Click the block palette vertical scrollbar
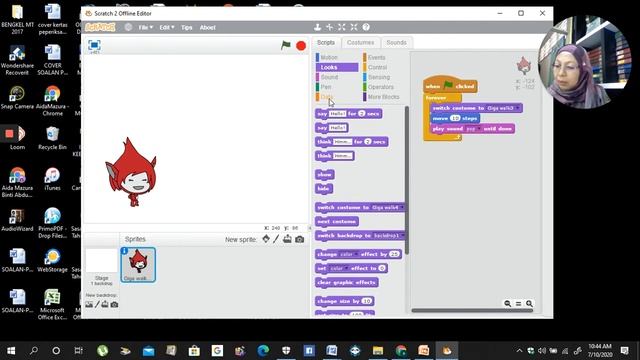This screenshot has width=640, height=360. click(x=407, y=180)
